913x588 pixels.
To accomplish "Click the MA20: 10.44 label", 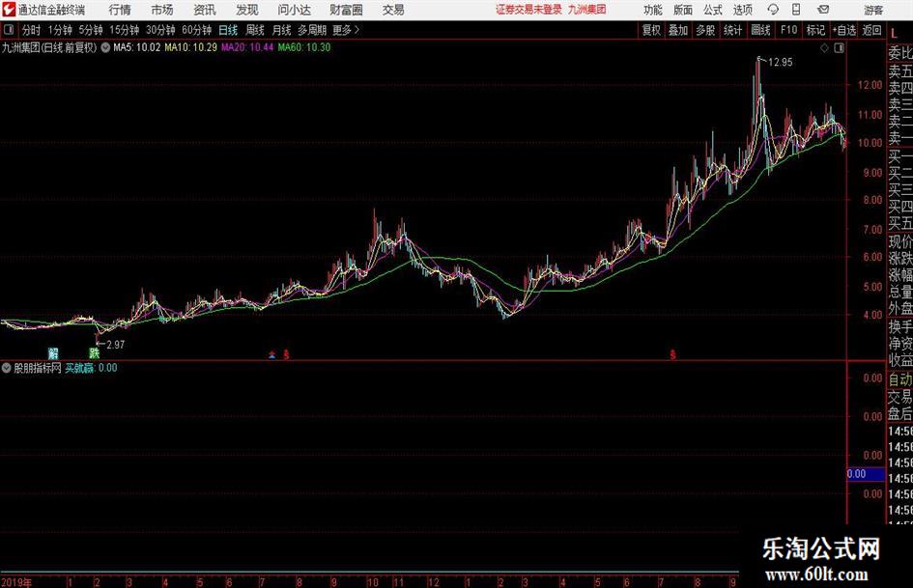I will [x=247, y=47].
